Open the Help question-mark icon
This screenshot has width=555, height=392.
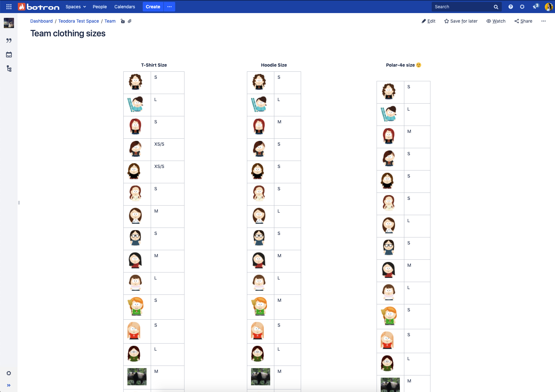[x=511, y=7]
